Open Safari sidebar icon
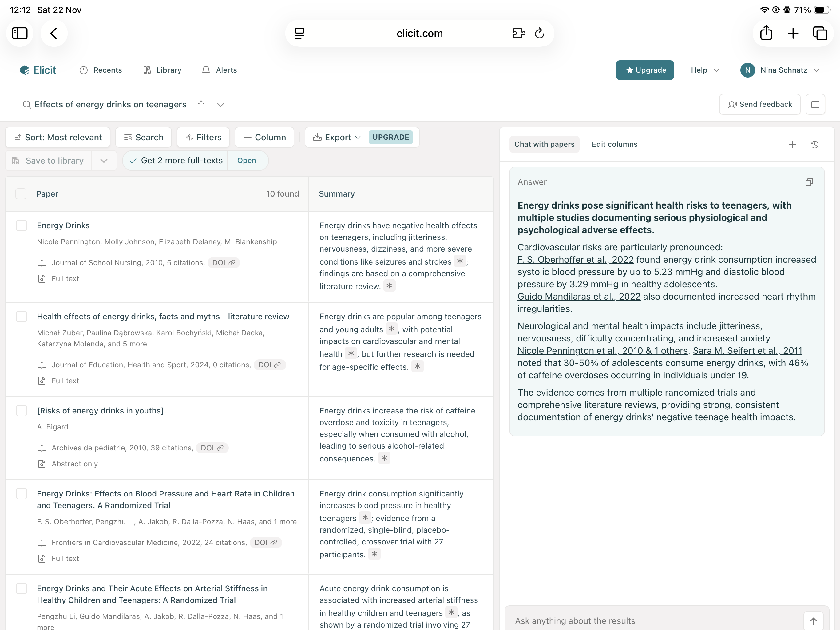Viewport: 840px width, 630px height. pyautogui.click(x=20, y=34)
